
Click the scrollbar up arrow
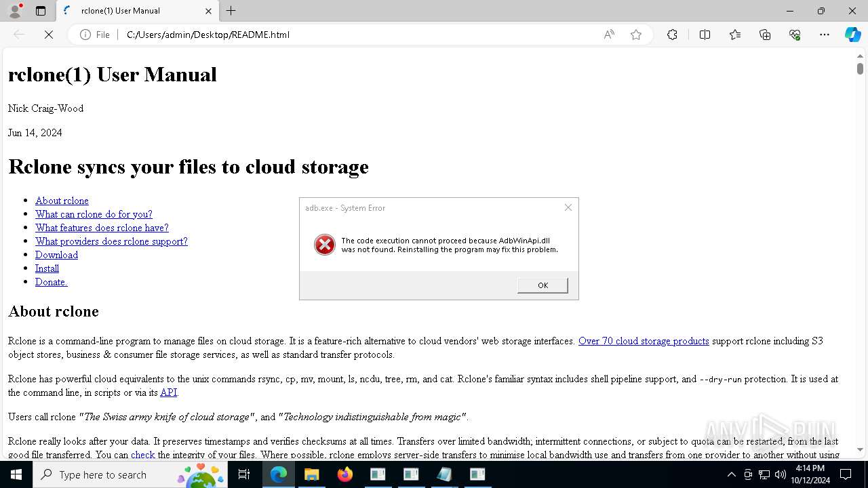pos(860,55)
